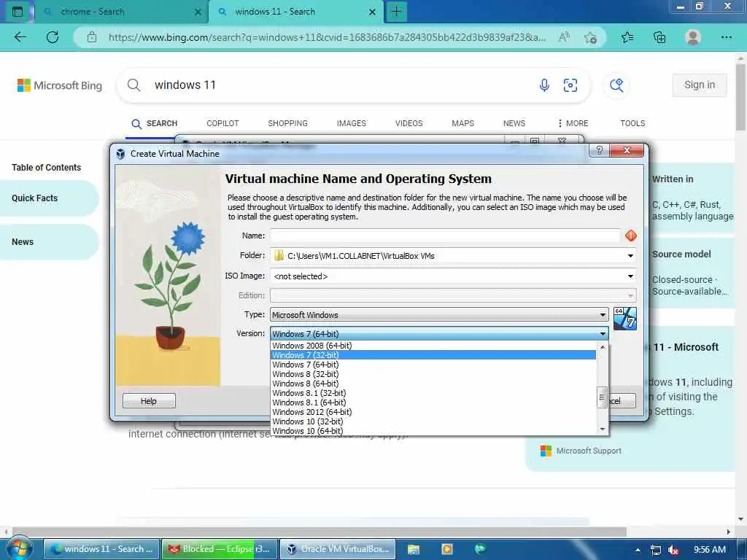747x560 pixels.
Task: Open the favorites list icon
Action: click(x=627, y=37)
